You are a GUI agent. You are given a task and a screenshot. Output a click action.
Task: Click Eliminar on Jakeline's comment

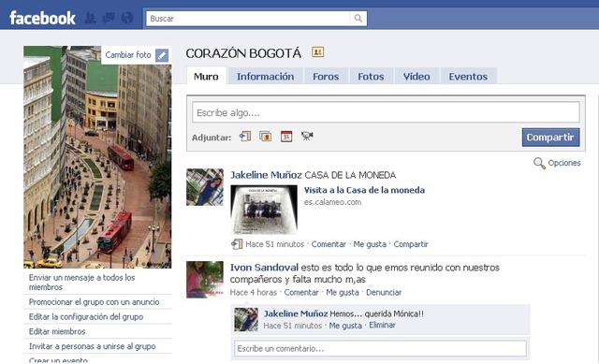click(382, 325)
